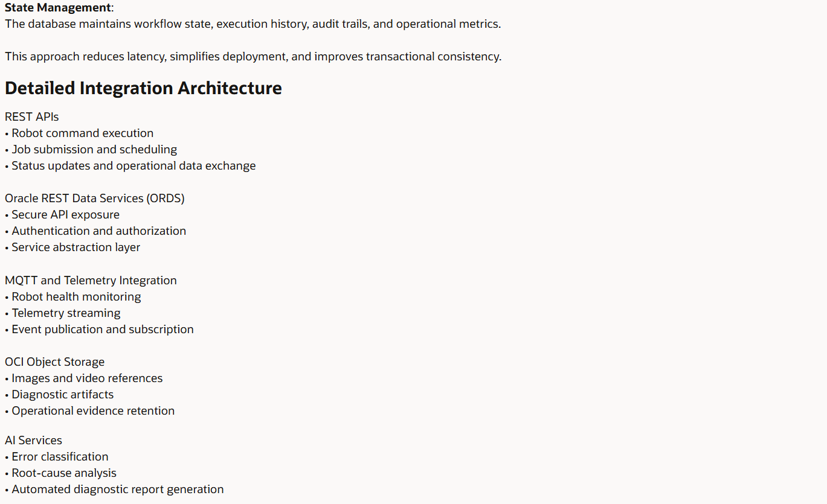Click Status updates and operational data exchange
The image size is (827, 504).
130,165
